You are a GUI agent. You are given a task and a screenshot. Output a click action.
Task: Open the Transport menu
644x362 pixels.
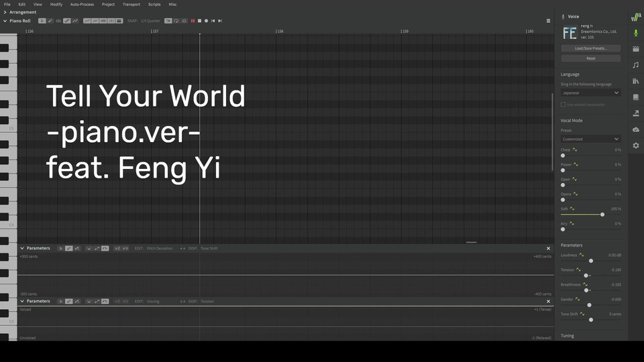pos(131,5)
